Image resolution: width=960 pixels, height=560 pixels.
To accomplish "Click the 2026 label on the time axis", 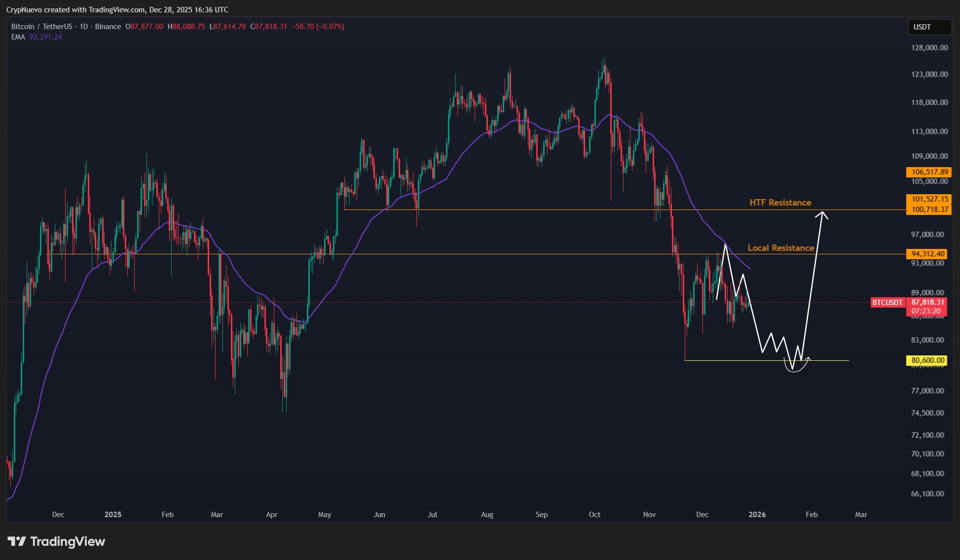I will point(757,514).
